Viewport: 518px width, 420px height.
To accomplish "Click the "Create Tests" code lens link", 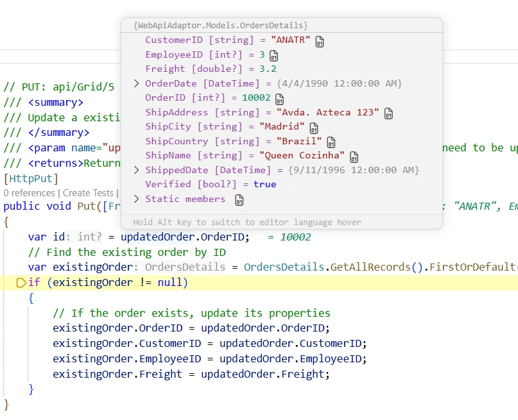I will click(x=88, y=193).
